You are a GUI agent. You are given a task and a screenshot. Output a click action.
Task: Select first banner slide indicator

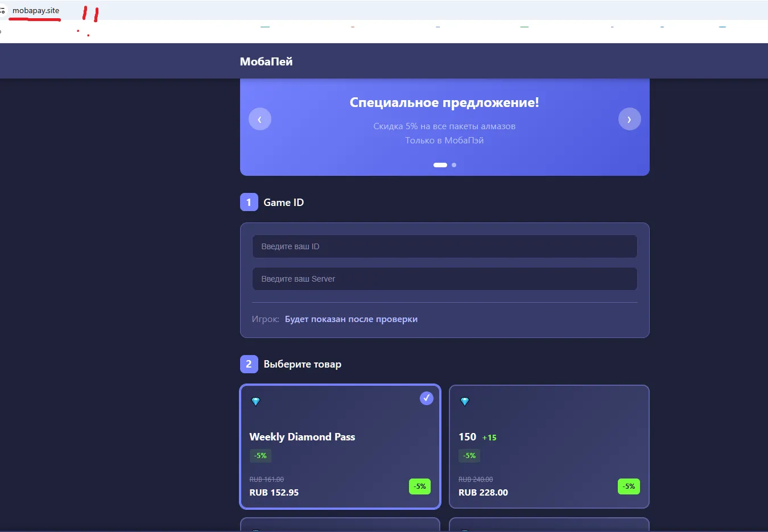[x=440, y=165]
